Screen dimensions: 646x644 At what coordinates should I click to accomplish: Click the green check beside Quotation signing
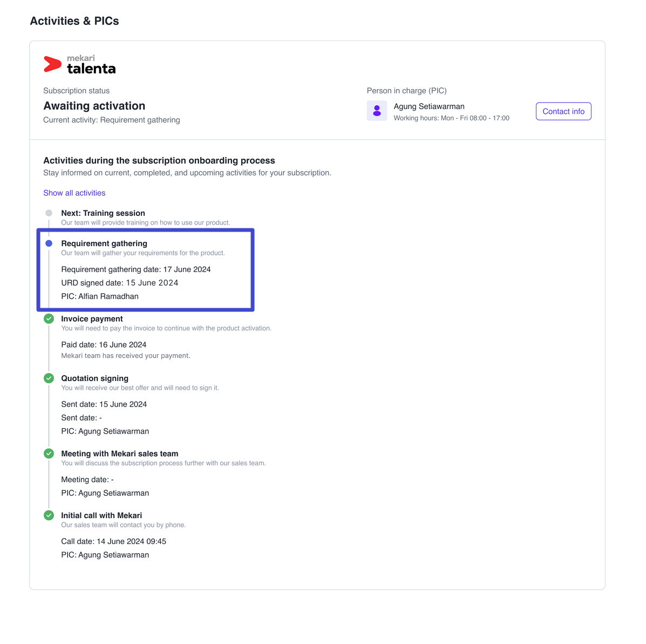[49, 378]
